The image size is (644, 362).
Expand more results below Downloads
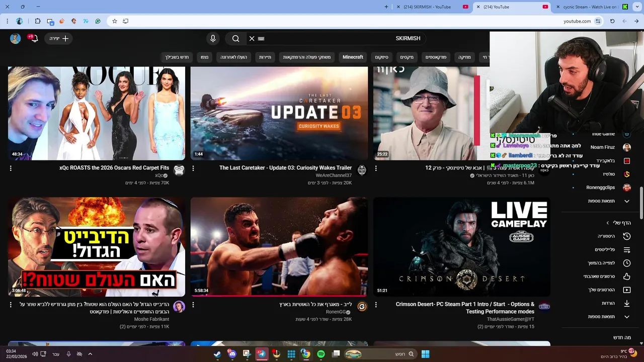tap(608, 317)
